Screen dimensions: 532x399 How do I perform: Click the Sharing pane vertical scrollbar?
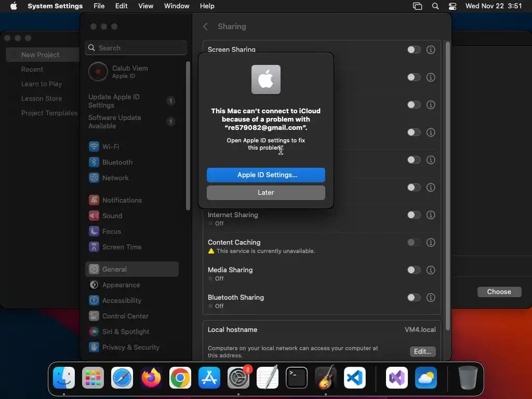point(447,186)
